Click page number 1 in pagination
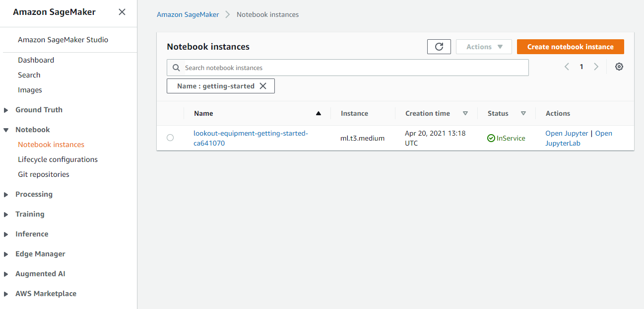Image resolution: width=644 pixels, height=309 pixels. [581, 67]
